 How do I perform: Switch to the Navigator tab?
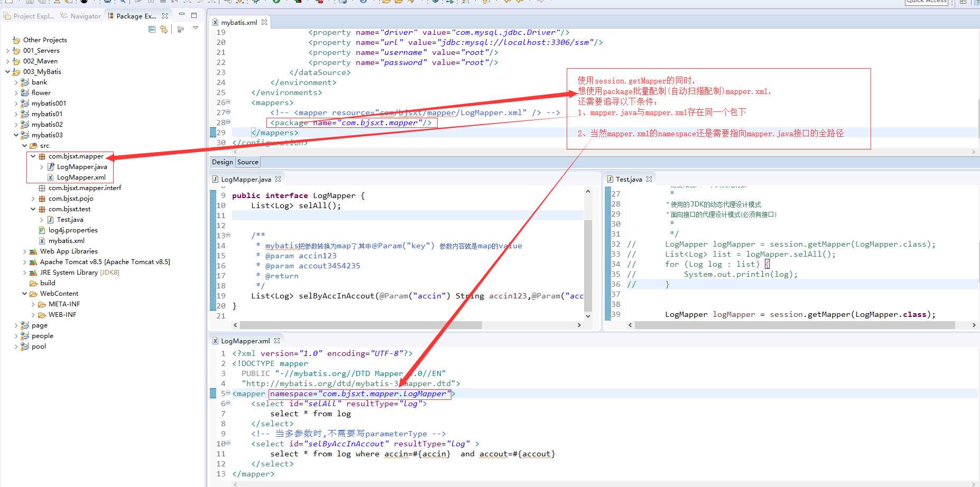(x=80, y=16)
